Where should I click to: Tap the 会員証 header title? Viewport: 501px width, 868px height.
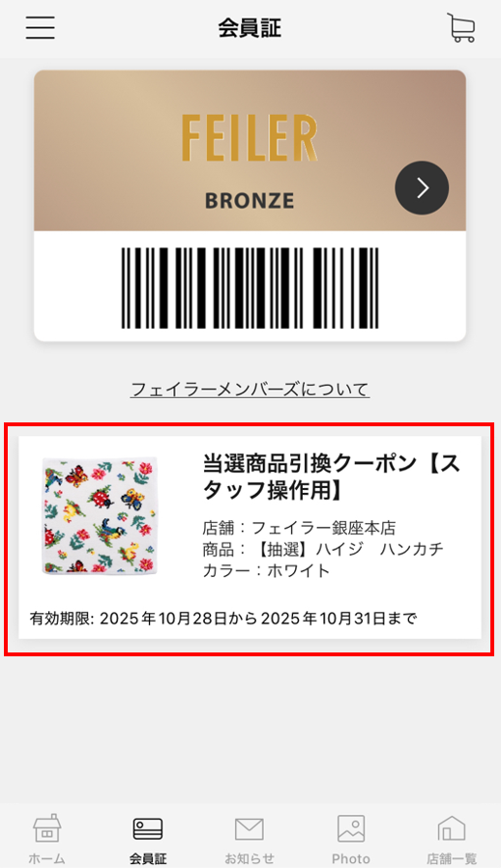coord(250,28)
